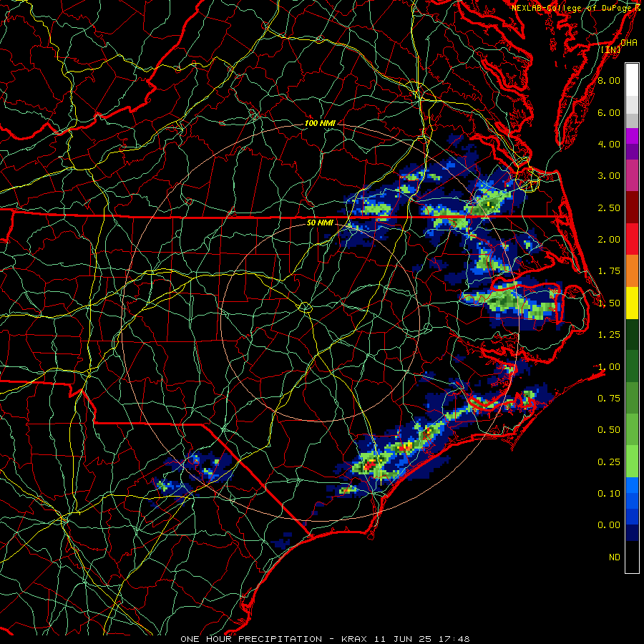
Task: Pick the white swatch in the color scale
Action: tap(632, 80)
